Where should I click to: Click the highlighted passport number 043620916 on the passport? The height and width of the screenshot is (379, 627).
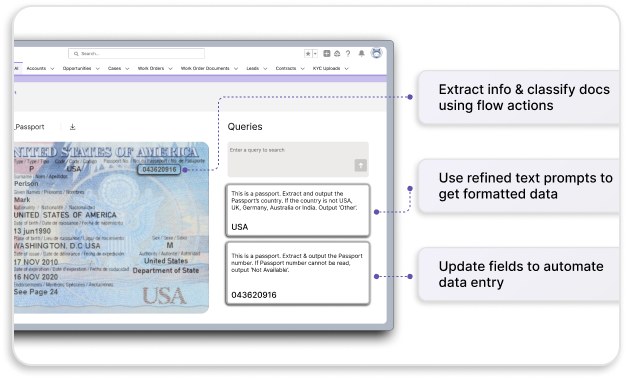click(x=159, y=170)
